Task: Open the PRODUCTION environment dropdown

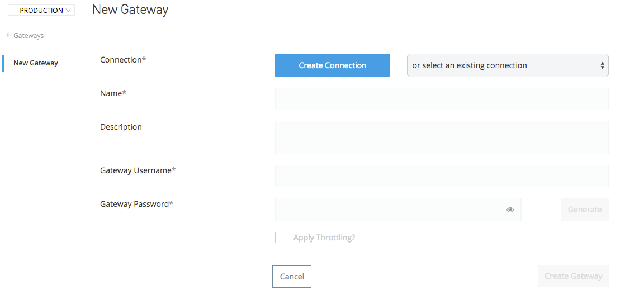Action: (x=41, y=10)
